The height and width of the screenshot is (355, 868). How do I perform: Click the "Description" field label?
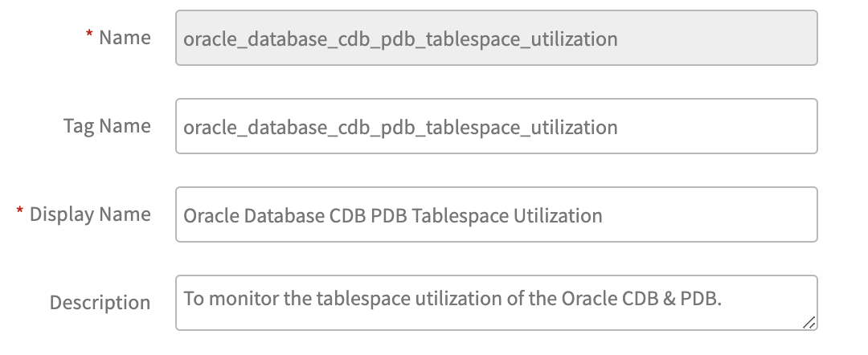click(100, 303)
